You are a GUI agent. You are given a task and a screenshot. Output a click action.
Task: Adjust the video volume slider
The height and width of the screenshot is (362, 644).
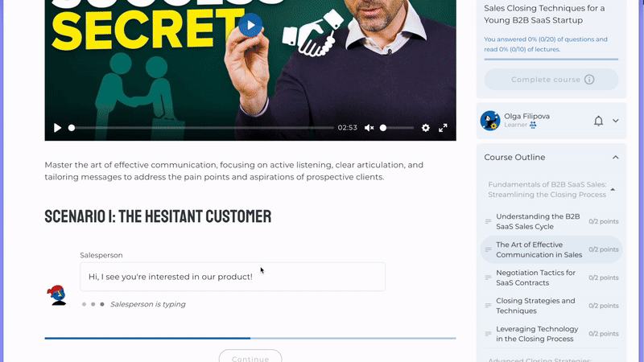point(397,128)
